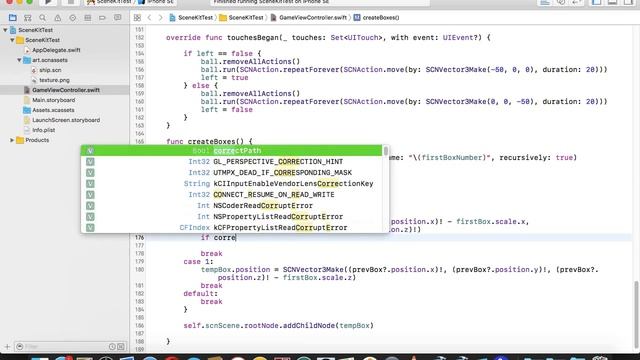Toggle recent files filter in navigator
Image resolution: width=640 pixels, height=360 pixels.
coord(112,347)
